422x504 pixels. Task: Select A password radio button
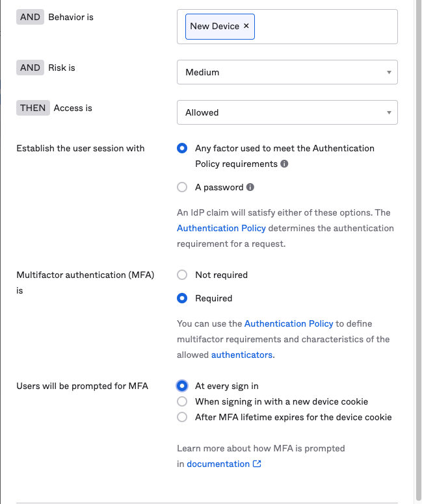click(182, 187)
